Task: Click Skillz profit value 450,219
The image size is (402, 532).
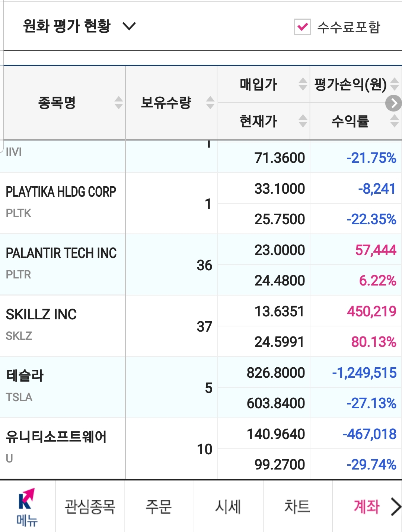Action: point(372,311)
